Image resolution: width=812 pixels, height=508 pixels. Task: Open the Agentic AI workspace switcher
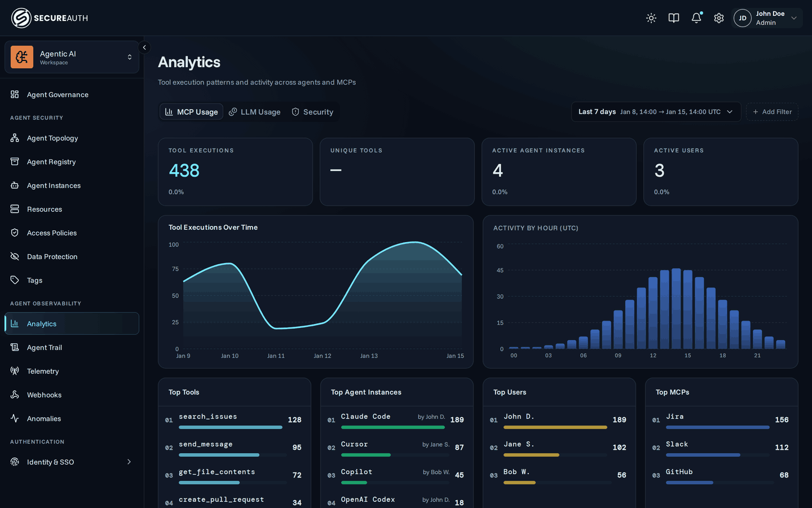[x=72, y=57]
